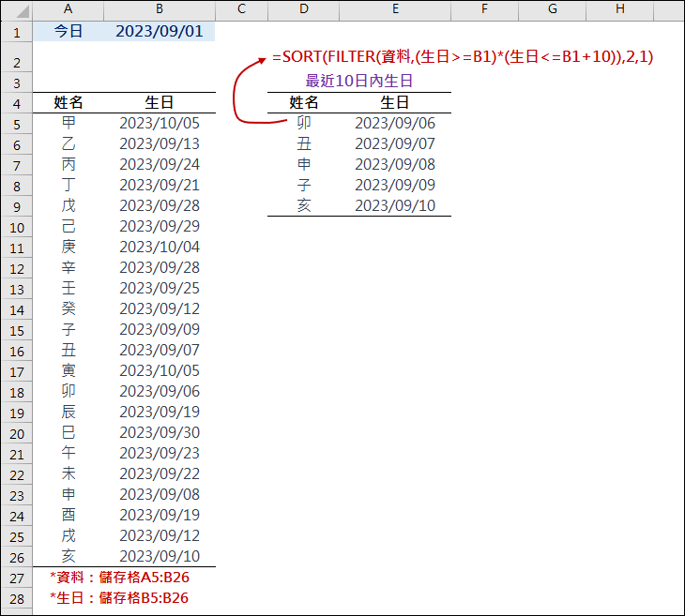
Task: Click the note *資料：儲存格A5:B26
Action: (119, 578)
